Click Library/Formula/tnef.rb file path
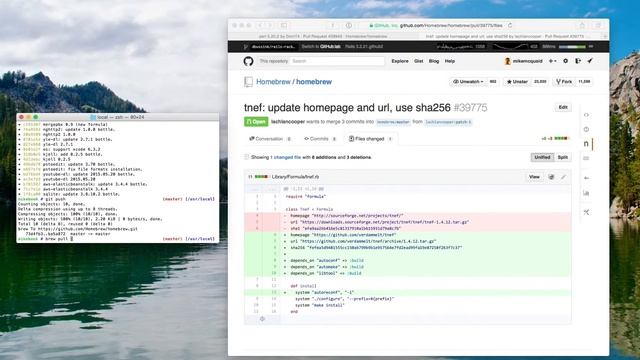Image resolution: width=640 pixels, height=360 pixels. (296, 177)
